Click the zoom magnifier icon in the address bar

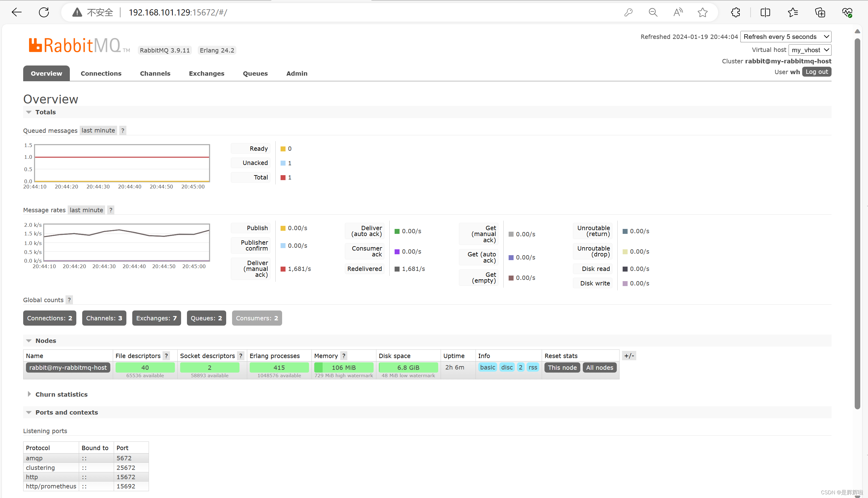click(x=653, y=12)
